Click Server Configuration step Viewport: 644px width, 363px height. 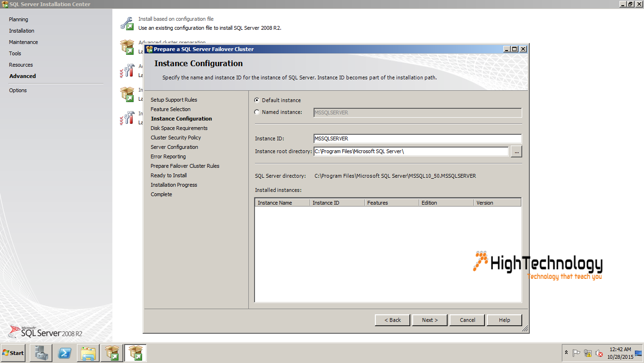tap(174, 147)
